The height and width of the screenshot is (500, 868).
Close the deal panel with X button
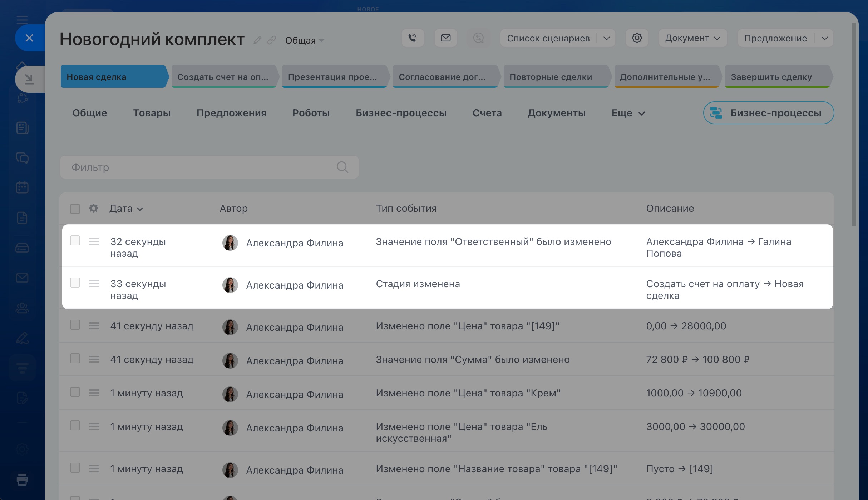(x=29, y=38)
